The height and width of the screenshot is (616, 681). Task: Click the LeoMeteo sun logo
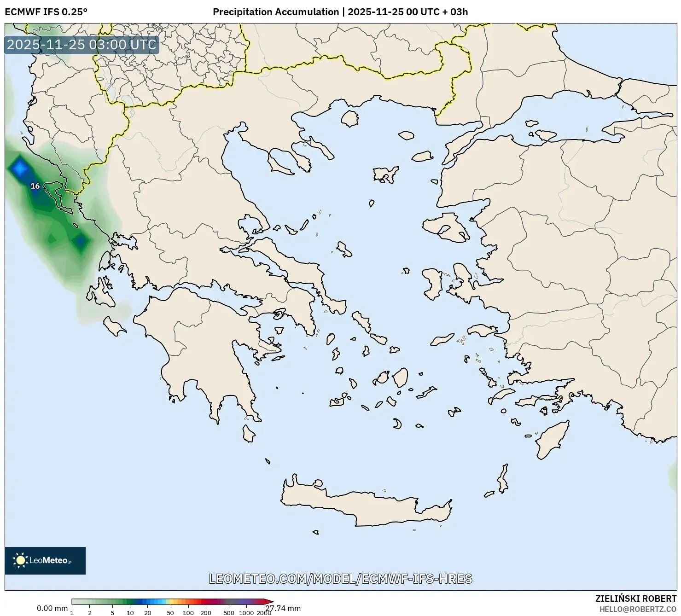(21, 561)
